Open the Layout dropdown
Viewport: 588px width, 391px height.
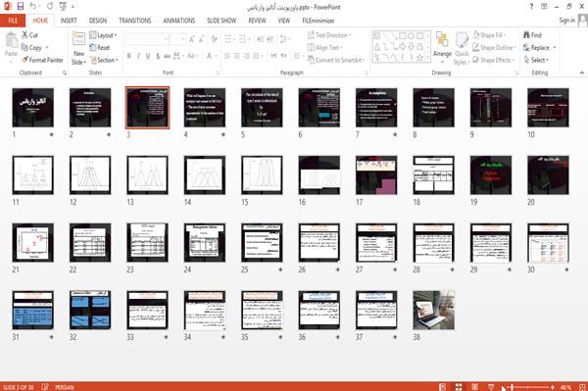pyautogui.click(x=103, y=35)
